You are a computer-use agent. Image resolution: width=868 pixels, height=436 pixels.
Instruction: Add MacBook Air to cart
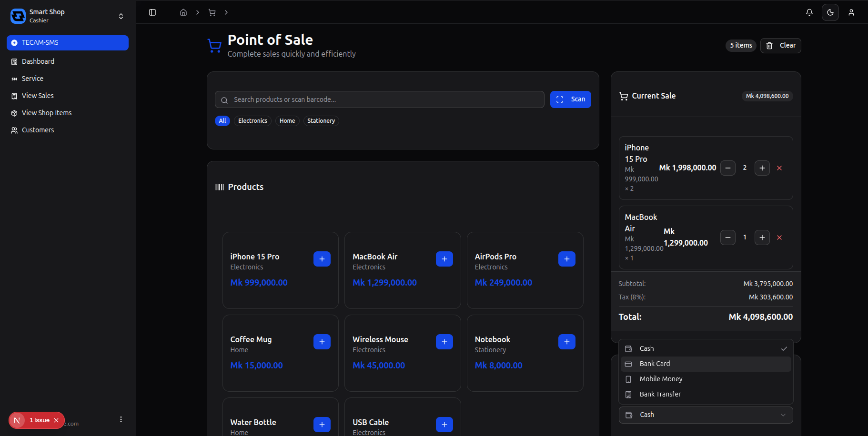click(444, 259)
